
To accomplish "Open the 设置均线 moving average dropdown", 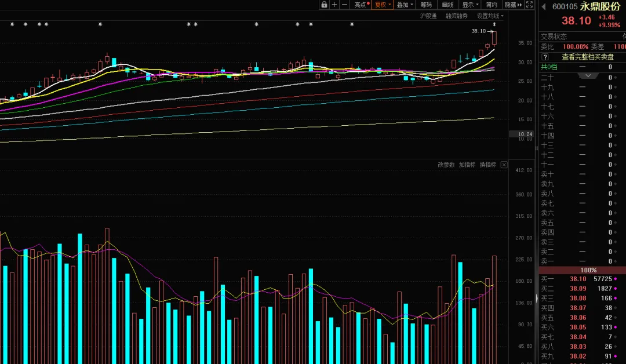I will click(490, 16).
